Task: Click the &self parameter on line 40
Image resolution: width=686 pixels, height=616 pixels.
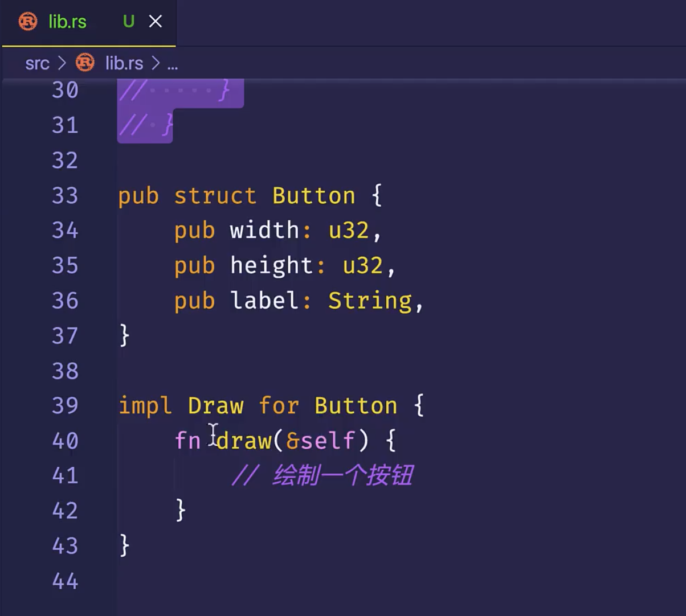Action: [320, 441]
